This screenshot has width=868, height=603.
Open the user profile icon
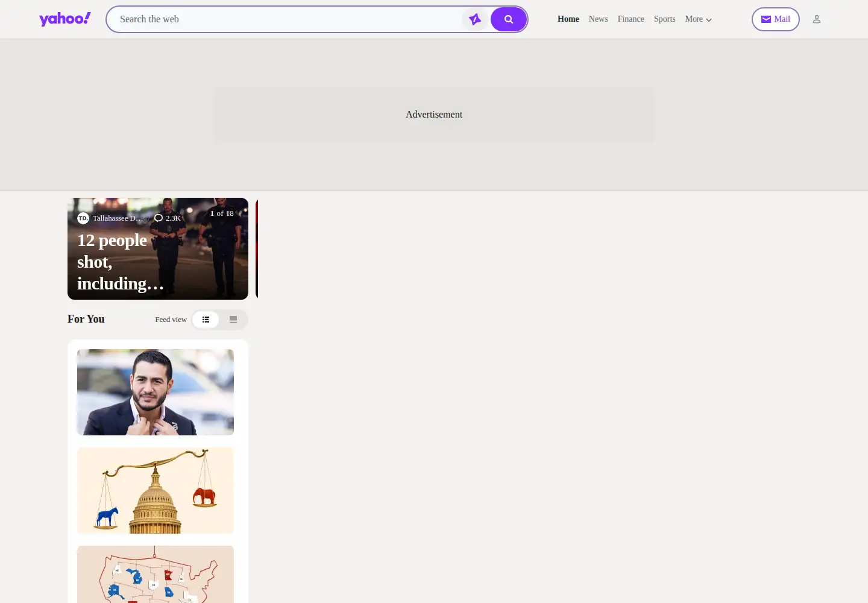[817, 19]
